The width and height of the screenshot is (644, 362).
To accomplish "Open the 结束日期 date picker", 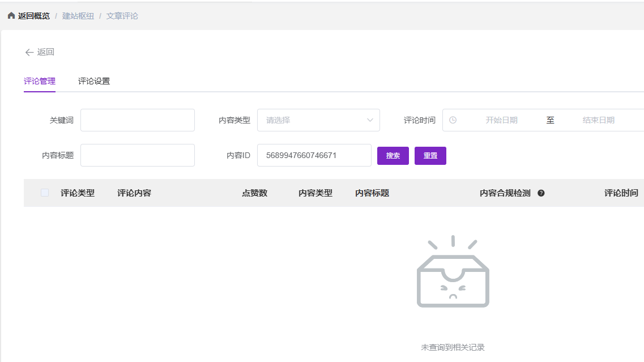I will (598, 120).
